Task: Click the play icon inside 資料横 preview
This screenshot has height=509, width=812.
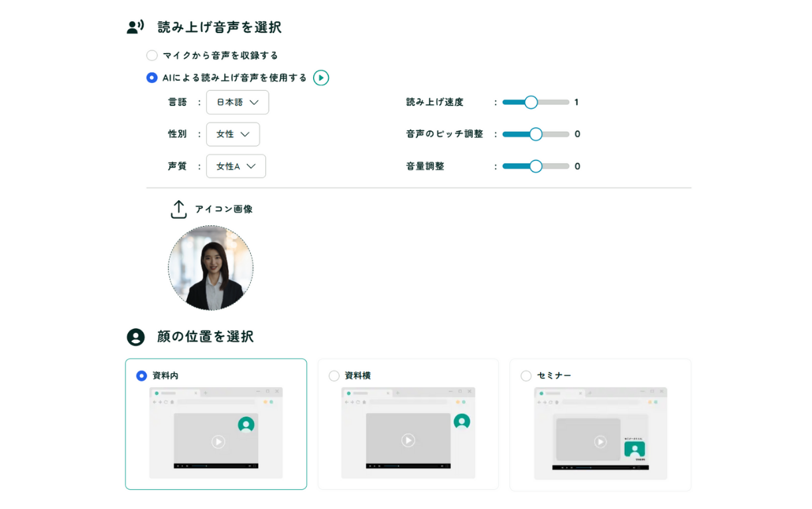Action: point(409,440)
